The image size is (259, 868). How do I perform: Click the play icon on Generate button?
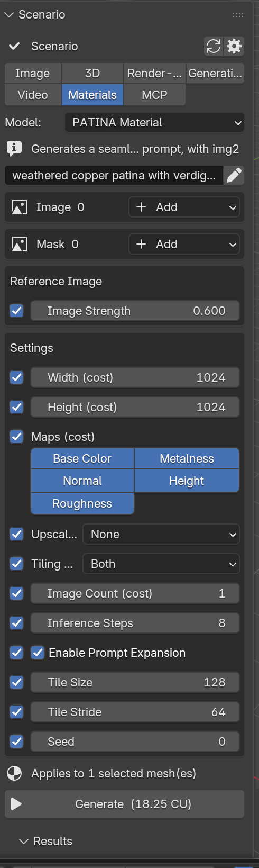[x=16, y=804]
